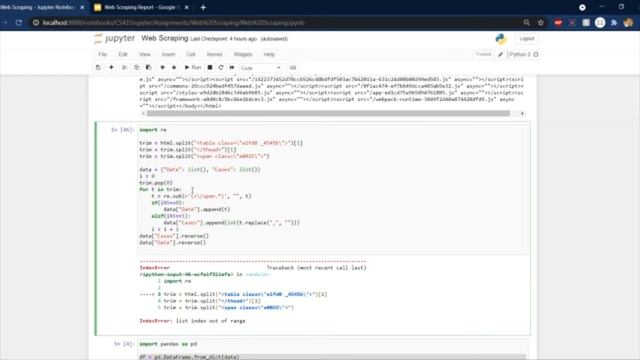The image size is (640, 360).
Task: Click the recording indicator in title bar
Action: [582, 7]
